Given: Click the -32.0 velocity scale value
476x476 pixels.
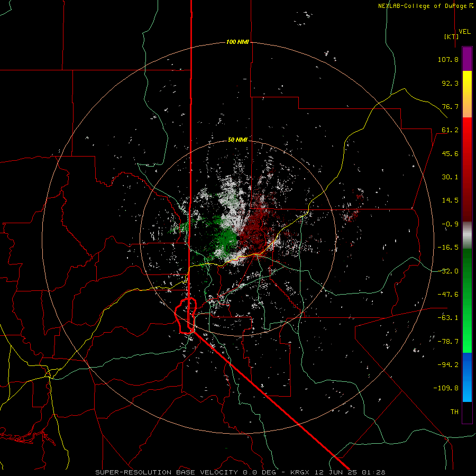Looking at the screenshot, I should tap(448, 271).
